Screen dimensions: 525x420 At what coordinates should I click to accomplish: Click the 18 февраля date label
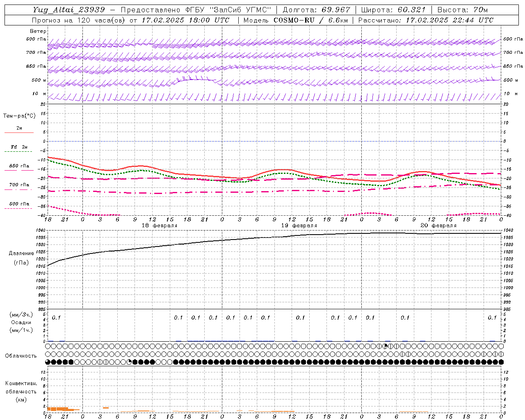pos(160,226)
